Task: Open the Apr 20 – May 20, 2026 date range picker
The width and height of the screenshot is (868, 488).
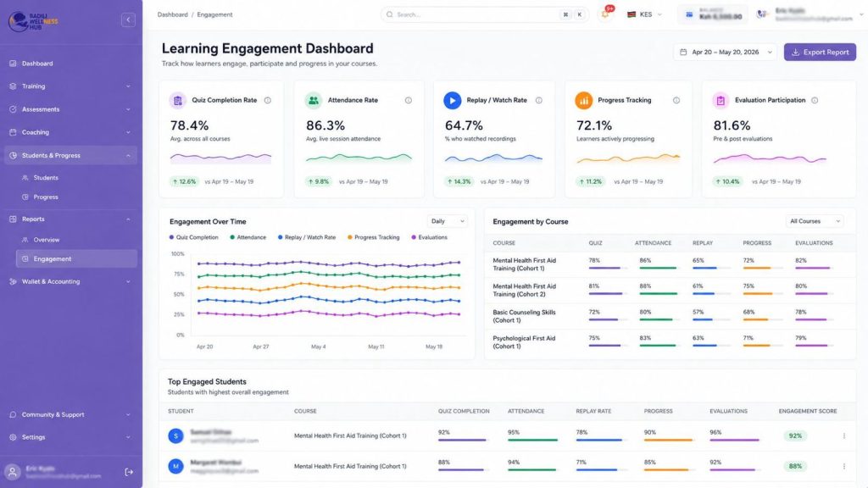Action: 726,52
